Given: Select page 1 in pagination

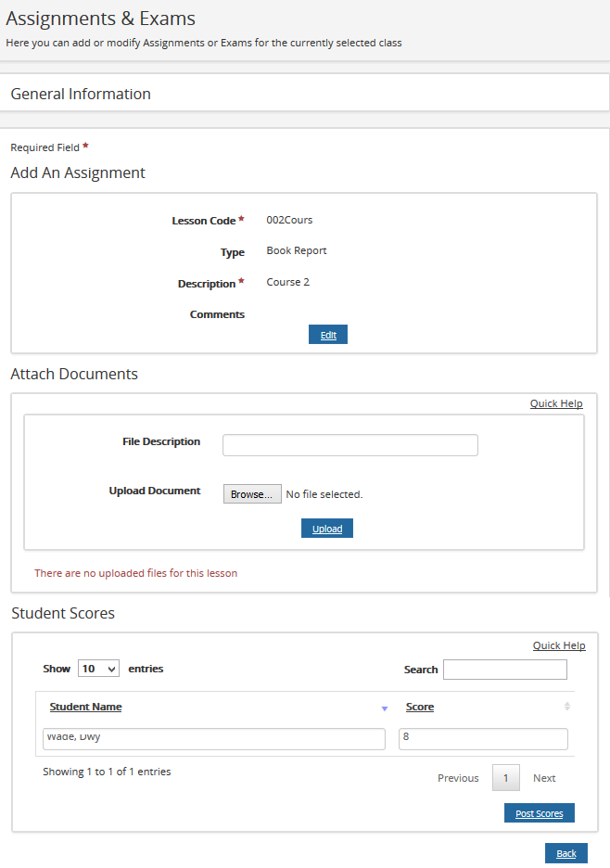Looking at the screenshot, I should [505, 778].
